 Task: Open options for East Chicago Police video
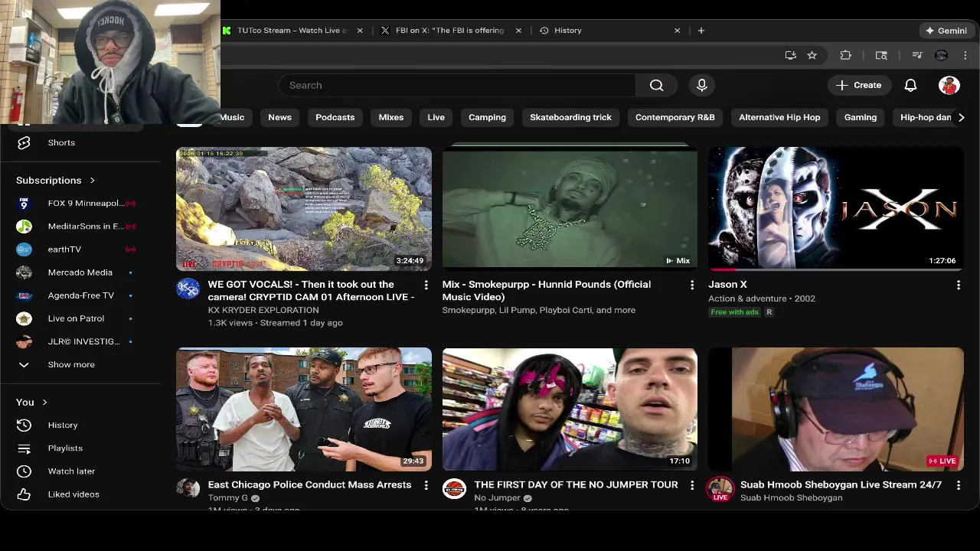click(x=426, y=485)
